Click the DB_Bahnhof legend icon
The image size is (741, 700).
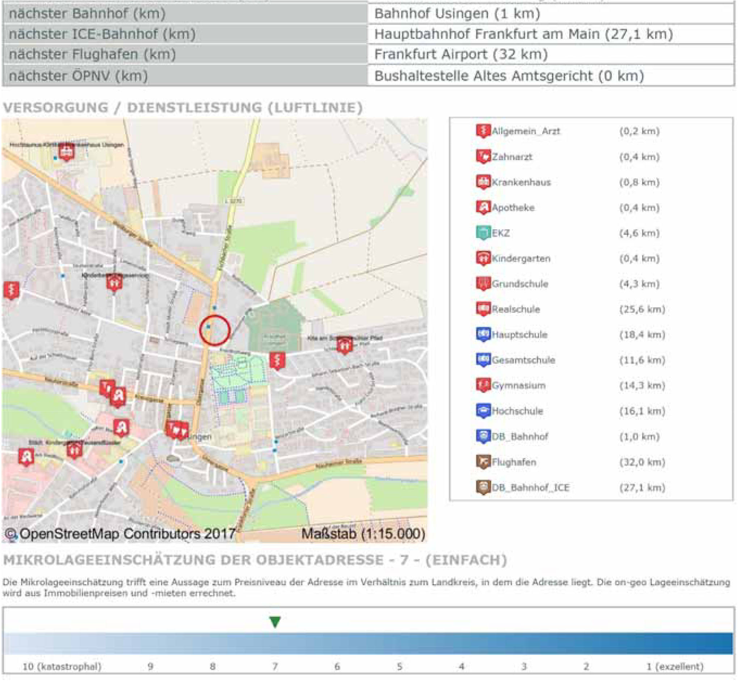(x=483, y=436)
